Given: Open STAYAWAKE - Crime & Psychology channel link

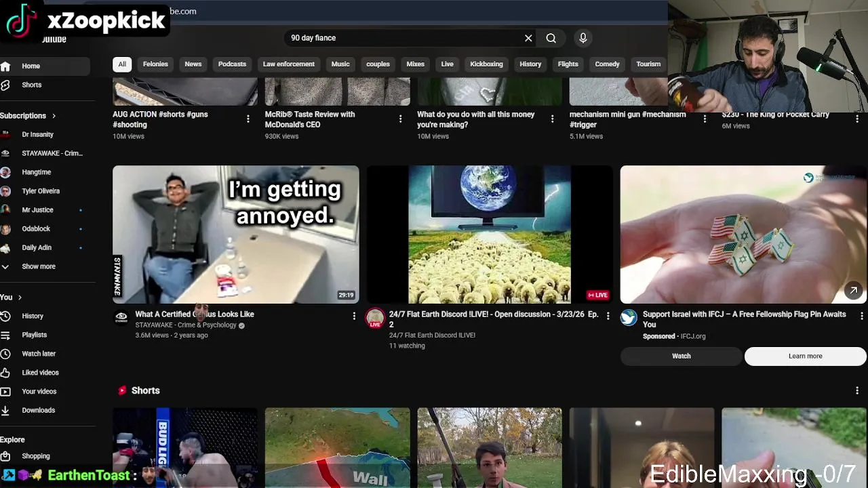Looking at the screenshot, I should pos(185,325).
